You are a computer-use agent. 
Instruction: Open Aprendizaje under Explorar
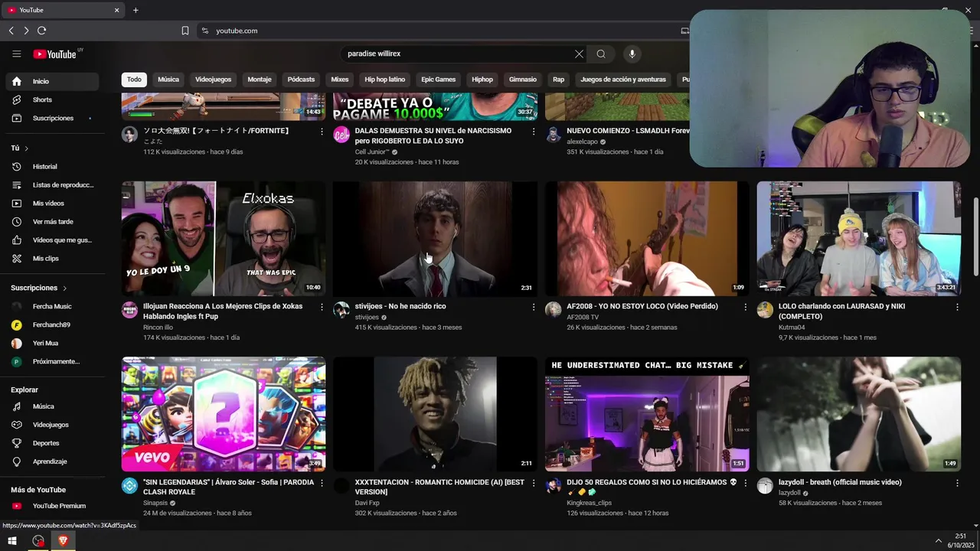[x=52, y=461]
